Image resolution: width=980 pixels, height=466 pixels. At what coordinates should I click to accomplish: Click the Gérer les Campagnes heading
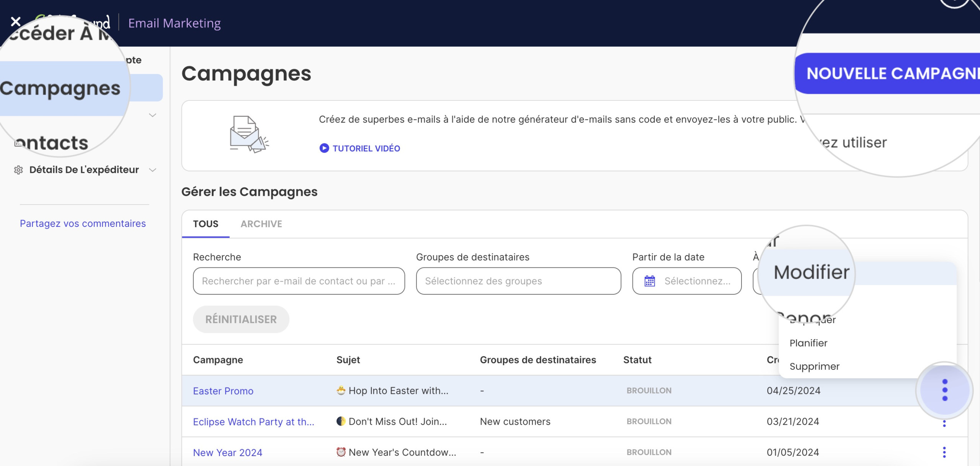point(249,192)
